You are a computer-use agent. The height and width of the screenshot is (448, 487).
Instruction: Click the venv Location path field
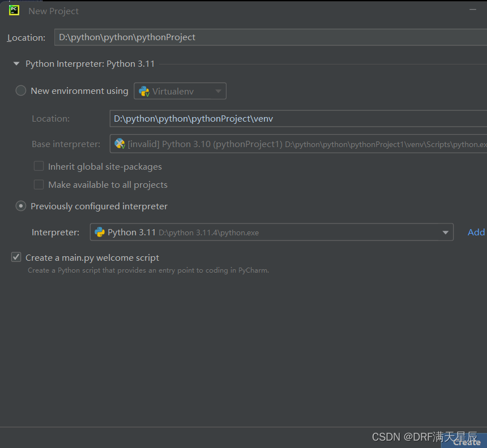tap(298, 118)
